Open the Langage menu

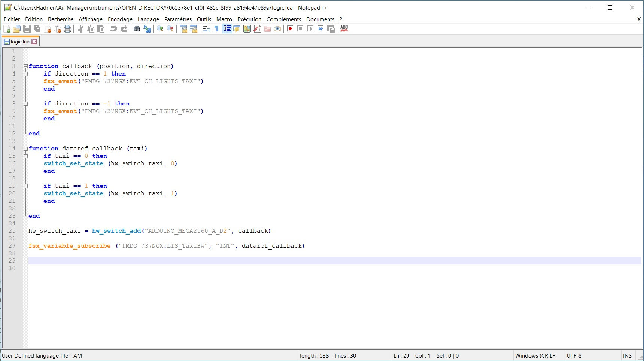(x=148, y=19)
